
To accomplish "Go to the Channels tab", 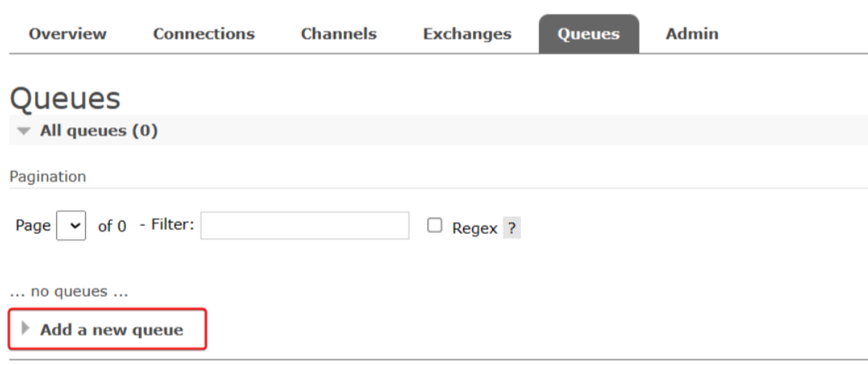I will click(x=338, y=34).
